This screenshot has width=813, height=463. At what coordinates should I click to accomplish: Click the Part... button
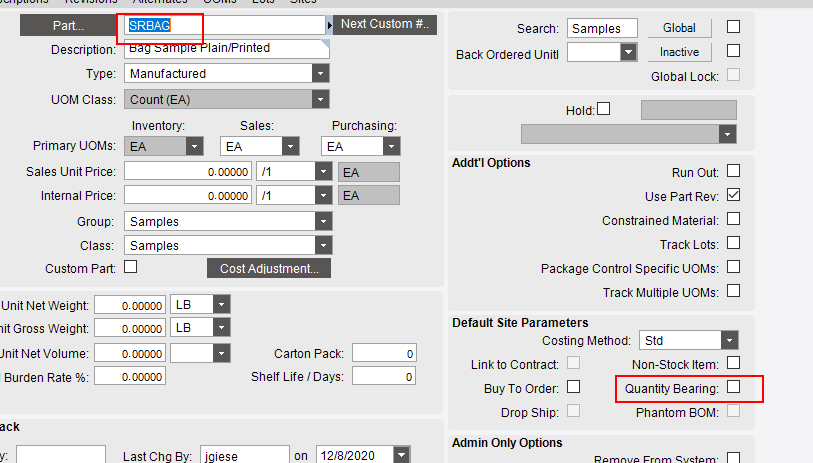[x=66, y=24]
